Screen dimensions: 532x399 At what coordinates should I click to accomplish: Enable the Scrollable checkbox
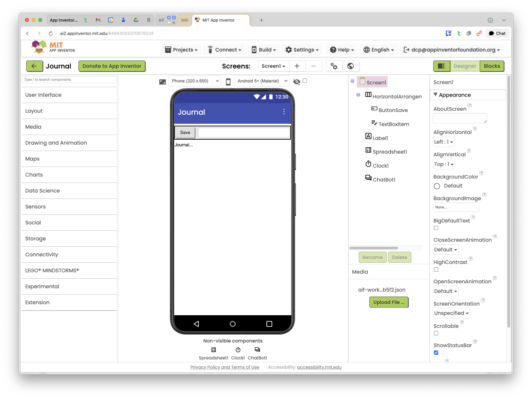[x=436, y=333]
